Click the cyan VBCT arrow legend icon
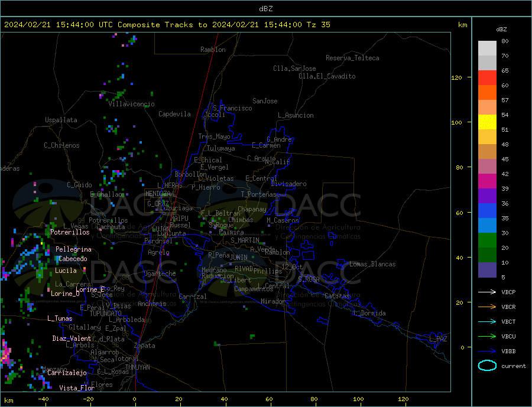532x407 pixels. [487, 321]
